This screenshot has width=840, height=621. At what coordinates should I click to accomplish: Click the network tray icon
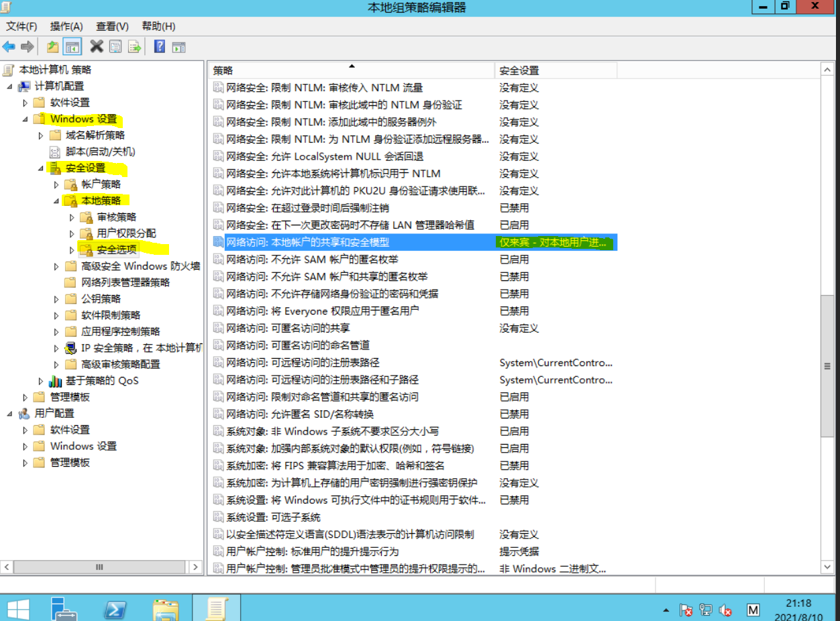[705, 610]
